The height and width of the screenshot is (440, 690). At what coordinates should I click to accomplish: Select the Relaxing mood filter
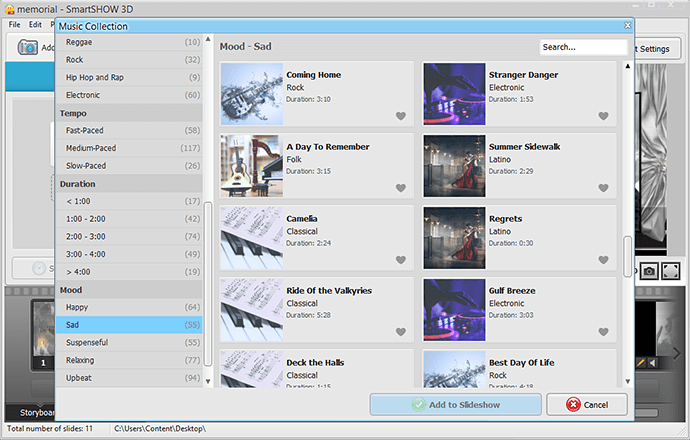click(129, 360)
